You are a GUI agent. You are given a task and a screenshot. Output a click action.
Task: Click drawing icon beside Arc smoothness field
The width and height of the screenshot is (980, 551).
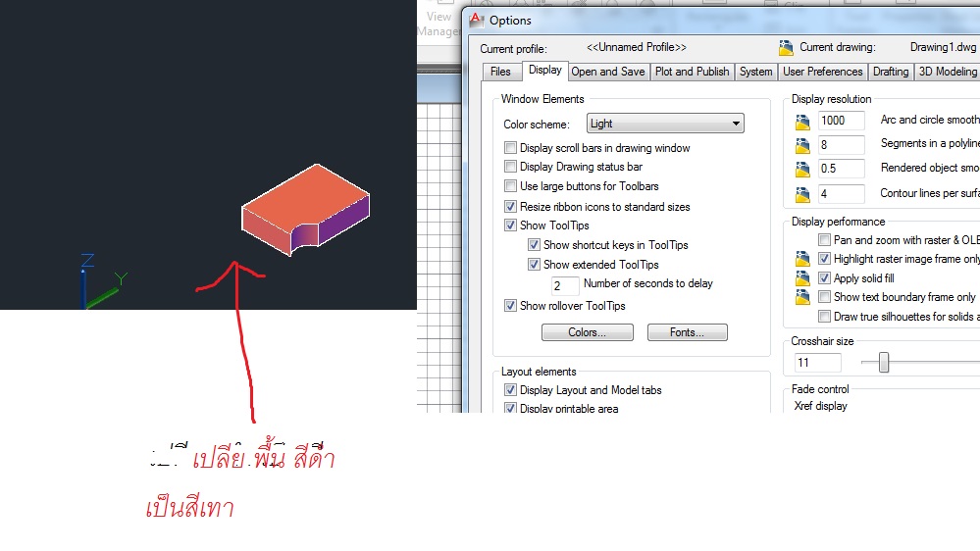[802, 122]
